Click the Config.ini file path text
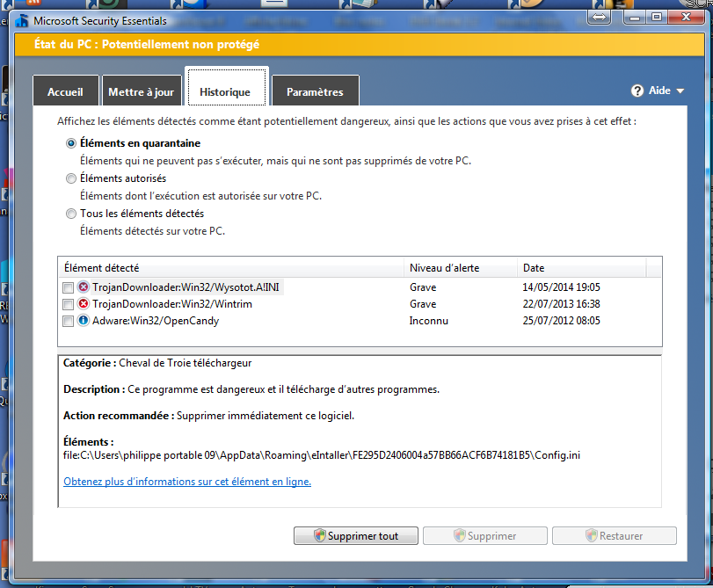This screenshot has height=588, width=713. click(x=322, y=455)
